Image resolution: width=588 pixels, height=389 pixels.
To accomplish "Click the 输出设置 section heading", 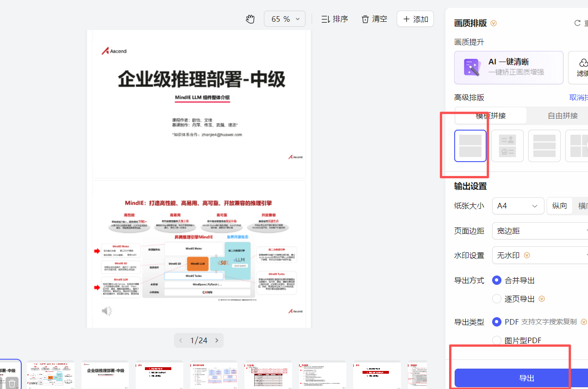I will (x=470, y=186).
